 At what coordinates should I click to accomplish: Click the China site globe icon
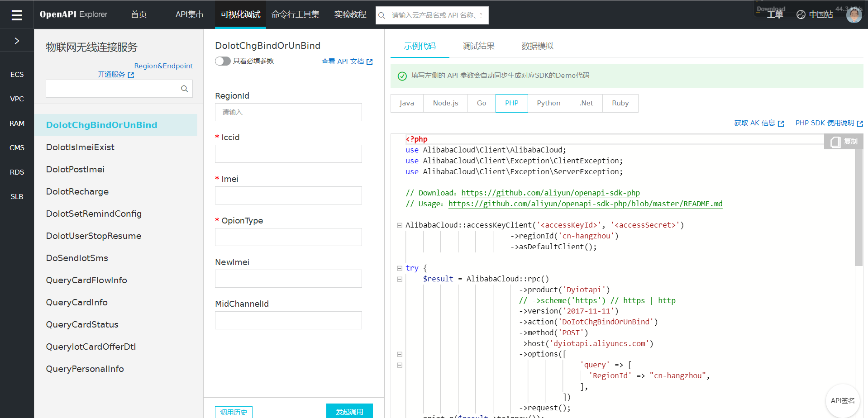click(x=801, y=15)
